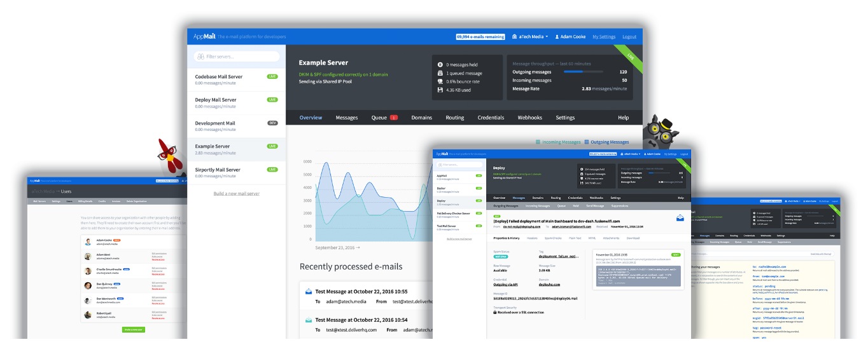Toggle the Incoming Messages chart legend
This screenshot has width=868, height=342.
coord(558,142)
